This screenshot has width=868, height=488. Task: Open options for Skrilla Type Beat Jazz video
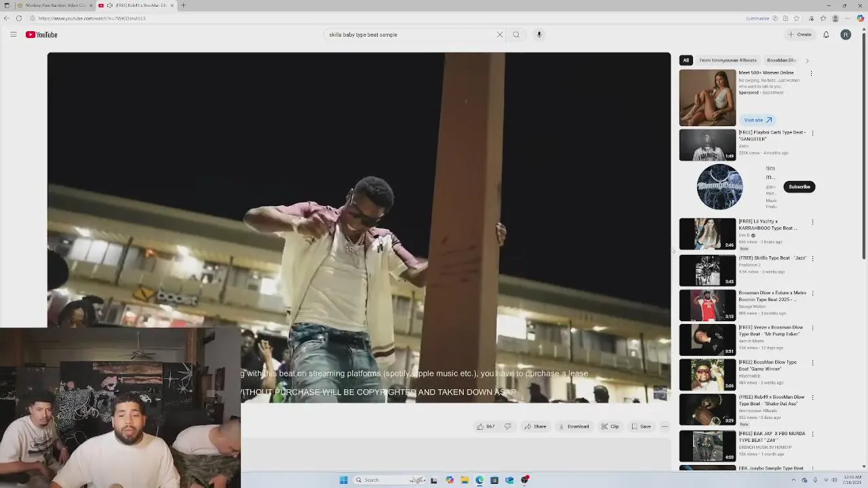tap(812, 258)
